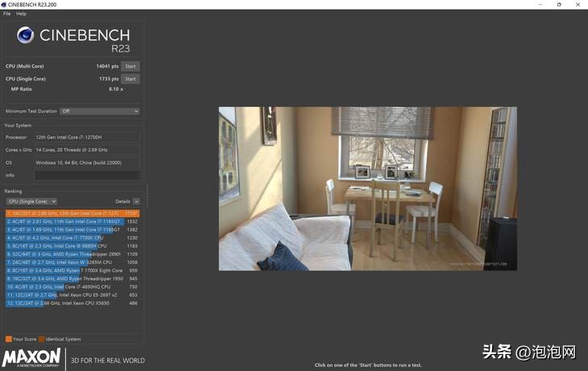Select the Xeon X5650 ranking row

click(x=72, y=303)
